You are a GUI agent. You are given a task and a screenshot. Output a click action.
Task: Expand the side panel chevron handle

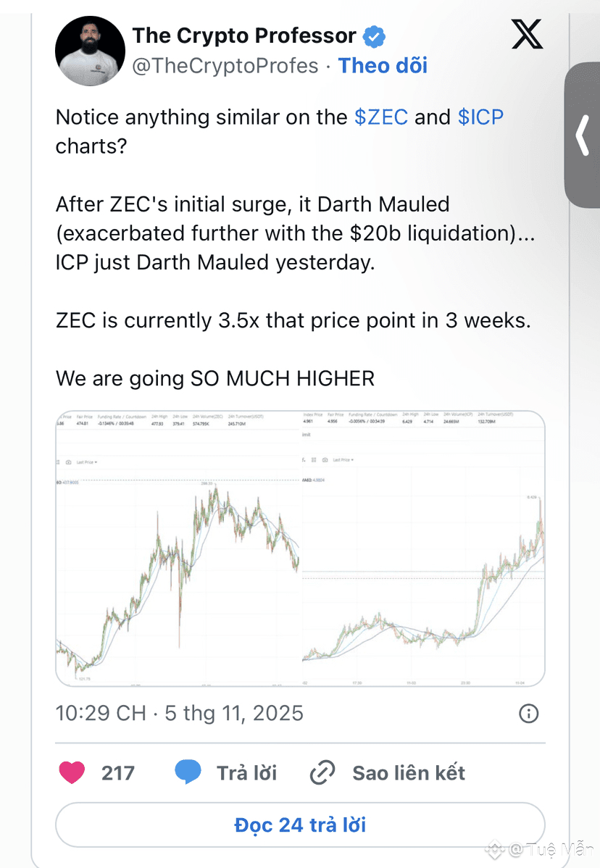[582, 135]
